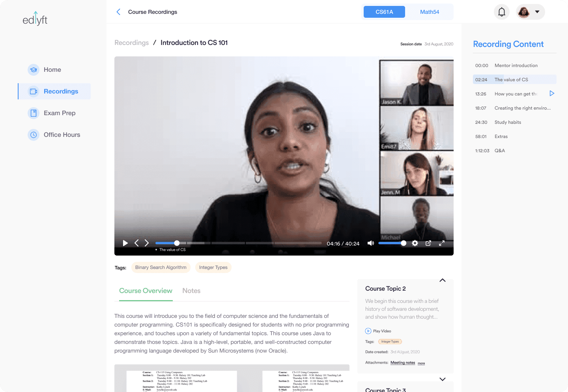Click the Recordings camera icon
The height and width of the screenshot is (392, 568).
pos(34,91)
